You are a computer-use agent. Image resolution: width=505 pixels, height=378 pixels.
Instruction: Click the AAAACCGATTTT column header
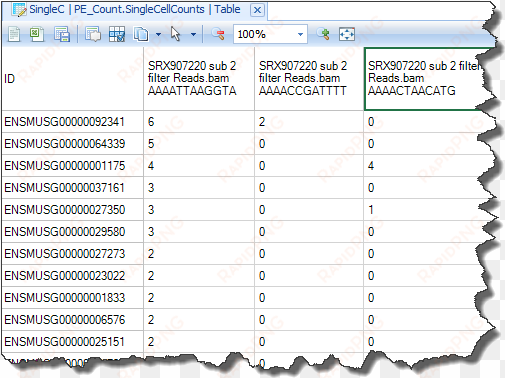point(309,79)
